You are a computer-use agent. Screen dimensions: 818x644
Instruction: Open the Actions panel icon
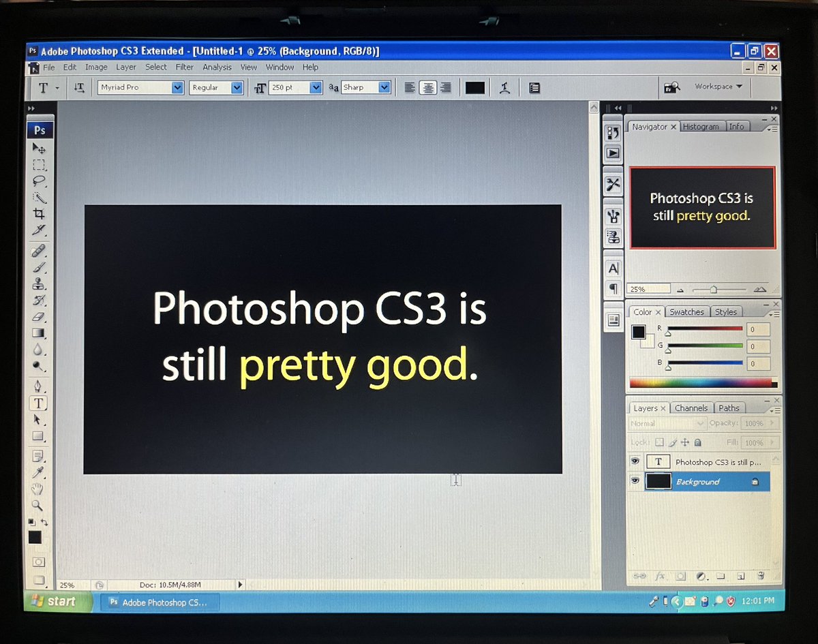(613, 153)
